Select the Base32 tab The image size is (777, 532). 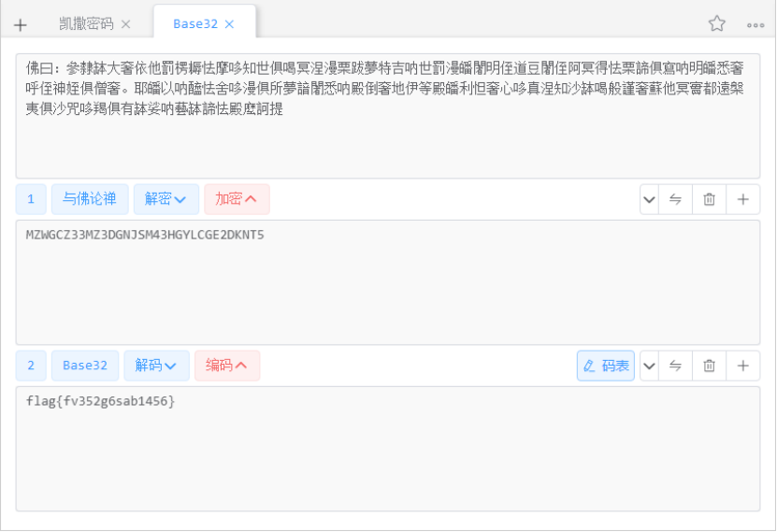coord(194,24)
